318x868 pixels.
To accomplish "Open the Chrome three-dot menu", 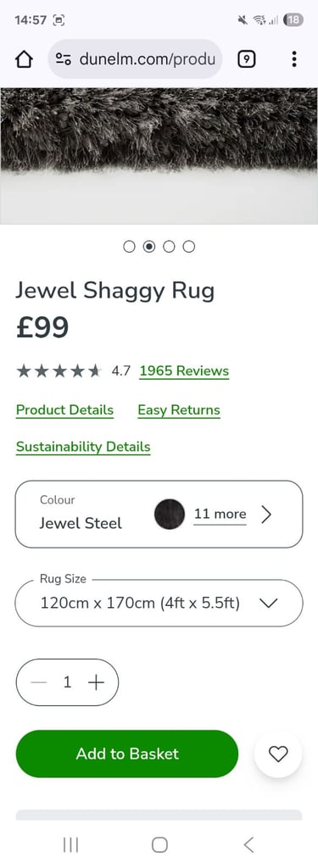I will point(294,58).
